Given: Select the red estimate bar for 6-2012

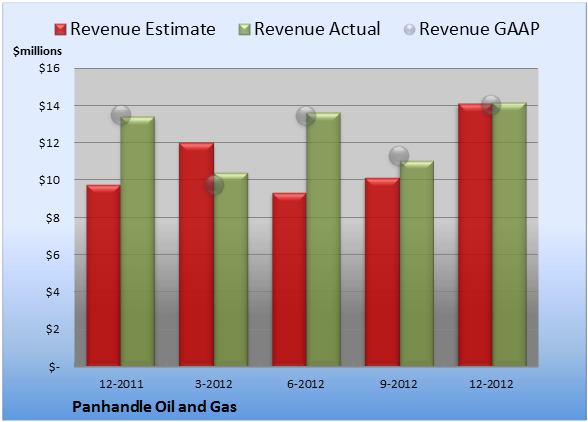Looking at the screenshot, I should tap(289, 279).
